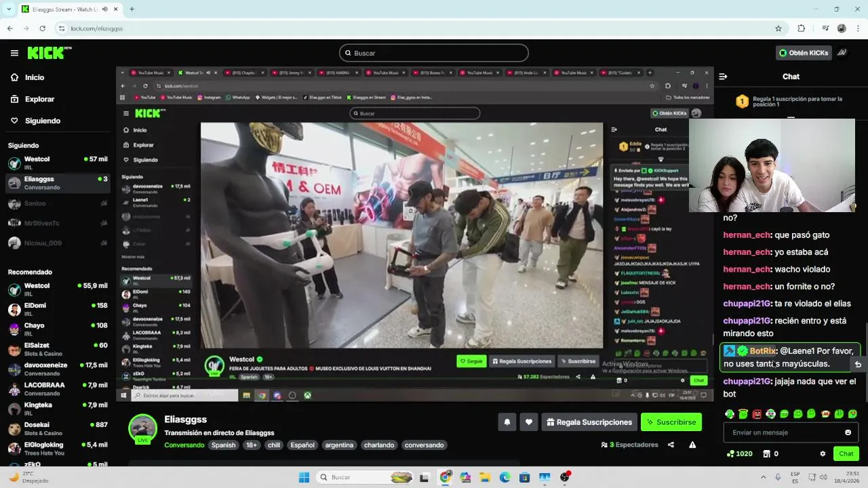Click the Suscribirse button
868x488 pixels.
[x=671, y=422]
